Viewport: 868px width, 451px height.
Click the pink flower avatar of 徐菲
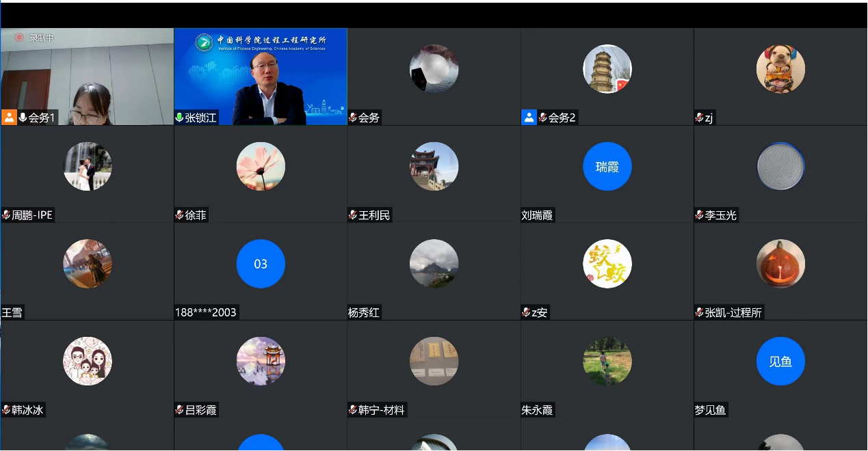click(261, 166)
